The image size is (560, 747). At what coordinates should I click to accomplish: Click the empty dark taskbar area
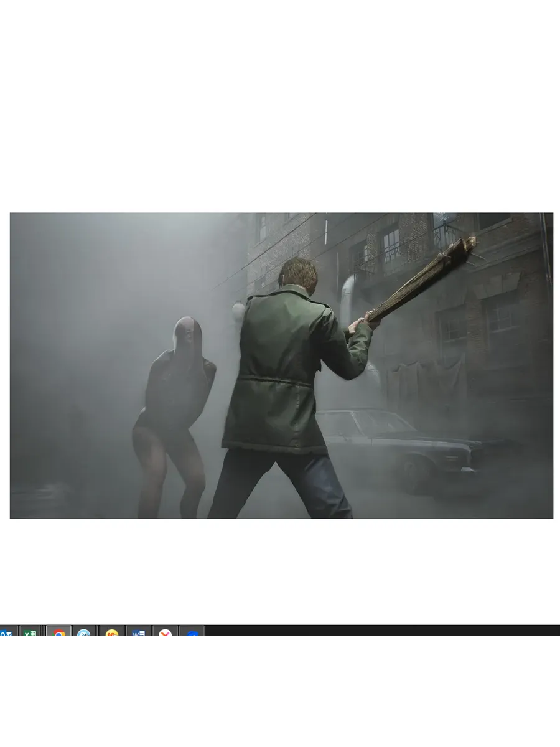coord(373,631)
